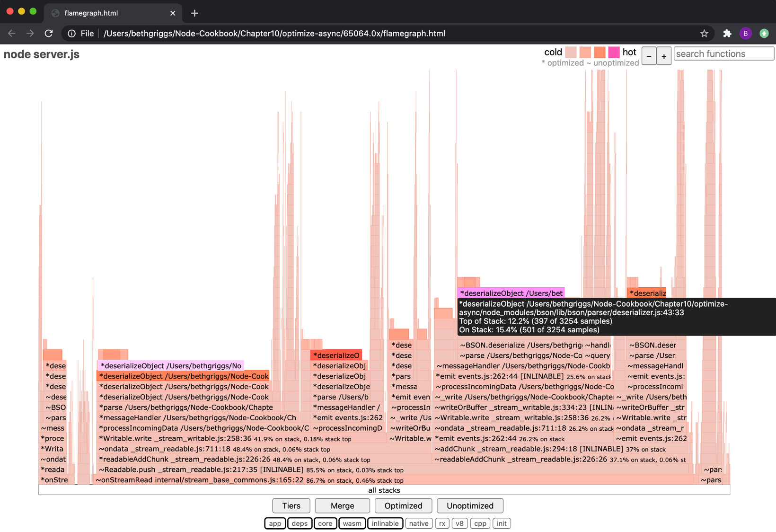Click the hot pink color swatch in legend
776x532 pixels.
pyautogui.click(x=614, y=52)
